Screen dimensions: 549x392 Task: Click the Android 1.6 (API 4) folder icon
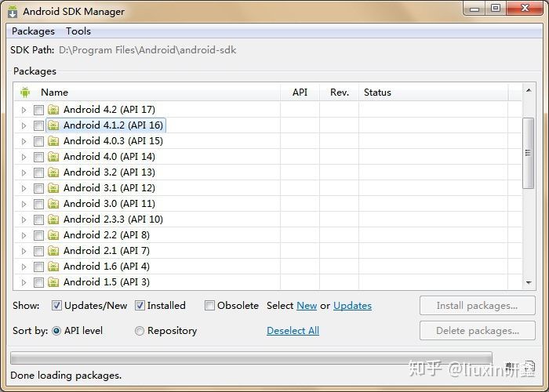click(53, 267)
